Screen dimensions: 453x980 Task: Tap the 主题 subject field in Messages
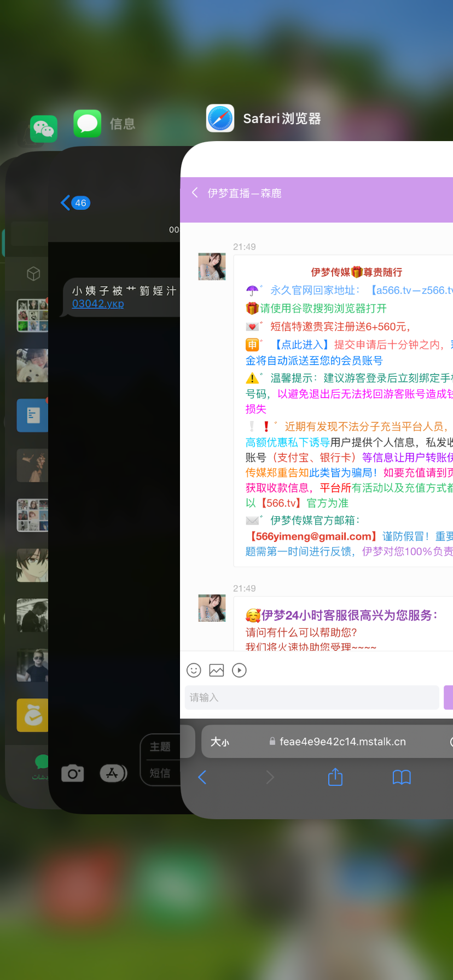point(160,746)
